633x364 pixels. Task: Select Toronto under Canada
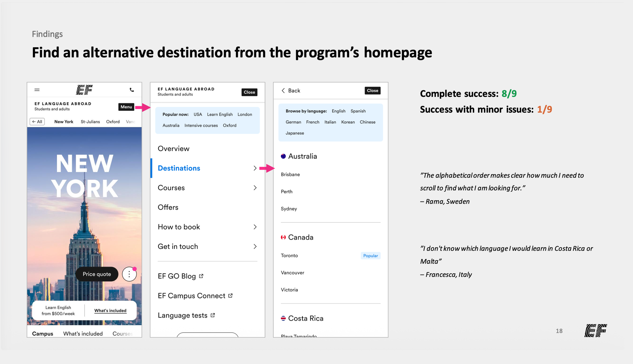click(289, 256)
